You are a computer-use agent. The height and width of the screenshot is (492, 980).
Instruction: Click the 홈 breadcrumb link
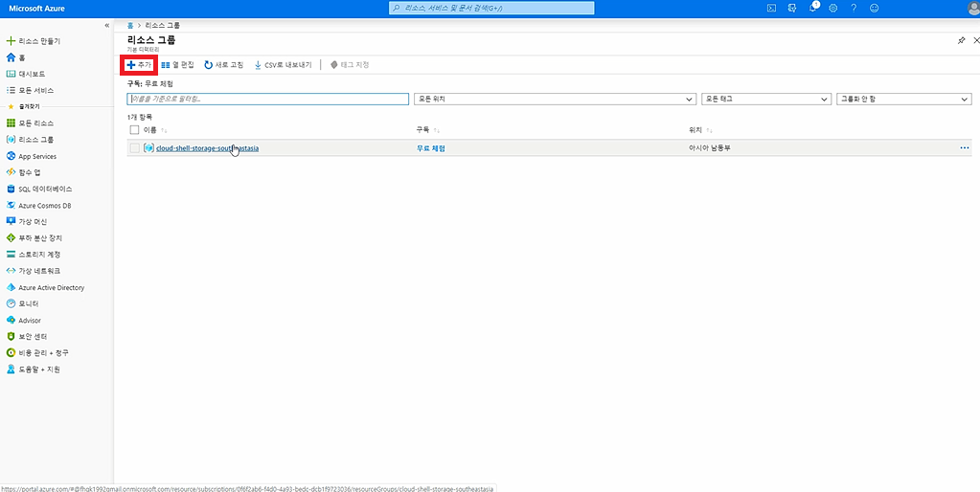click(130, 25)
